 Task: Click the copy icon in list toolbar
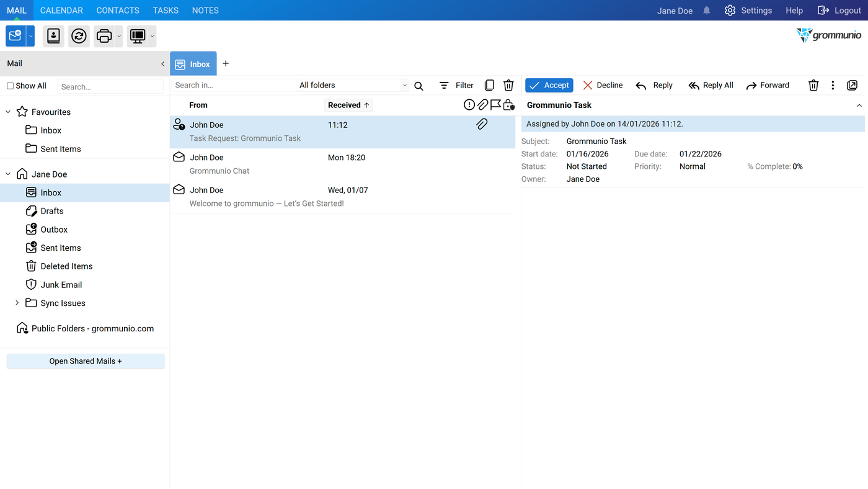pos(489,86)
